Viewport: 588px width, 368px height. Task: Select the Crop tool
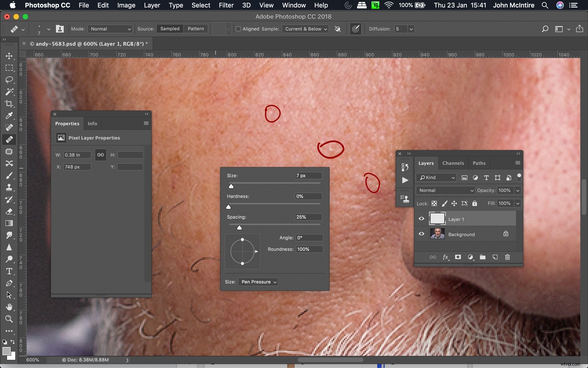[9, 104]
